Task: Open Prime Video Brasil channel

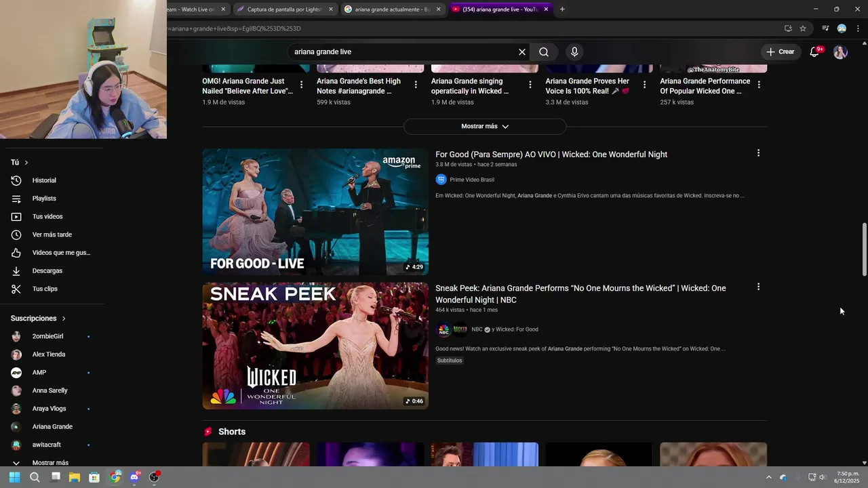Action: 472,180
